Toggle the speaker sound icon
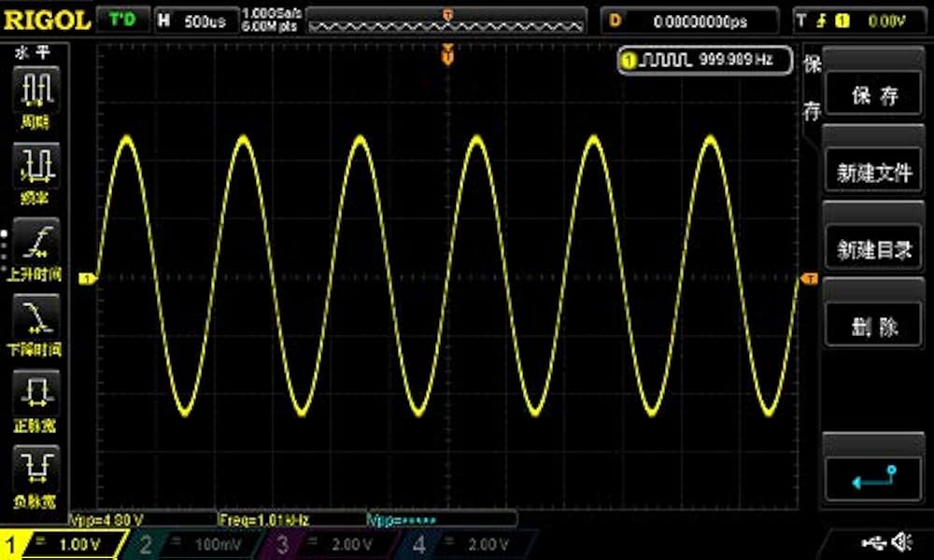Screen dimensions: 934x560 [903, 541]
